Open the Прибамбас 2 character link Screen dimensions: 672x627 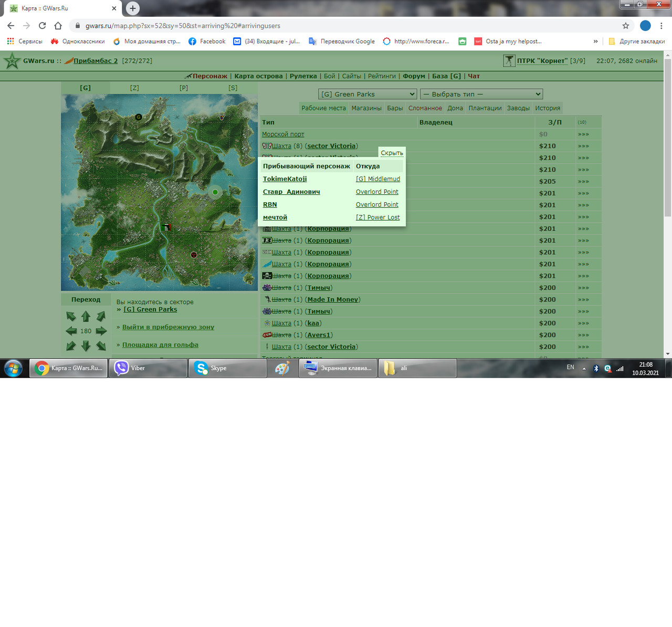click(x=96, y=61)
